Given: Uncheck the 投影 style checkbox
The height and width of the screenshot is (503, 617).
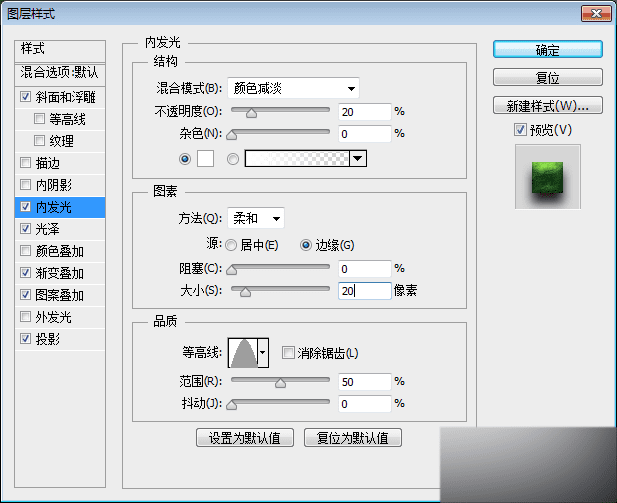Looking at the screenshot, I should [25, 338].
